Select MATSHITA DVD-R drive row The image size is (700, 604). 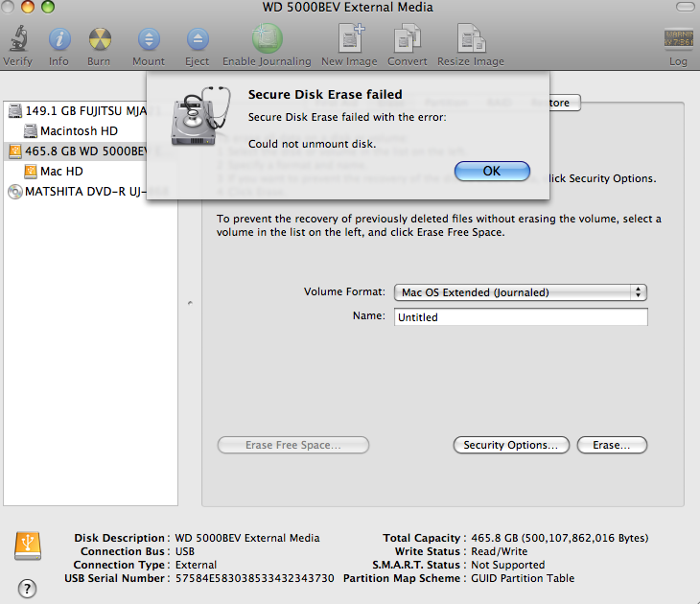90,192
